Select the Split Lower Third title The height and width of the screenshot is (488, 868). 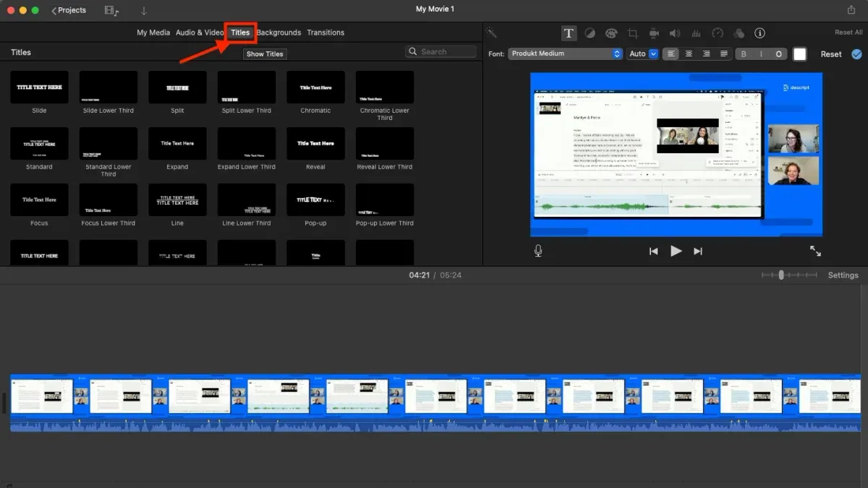(247, 87)
